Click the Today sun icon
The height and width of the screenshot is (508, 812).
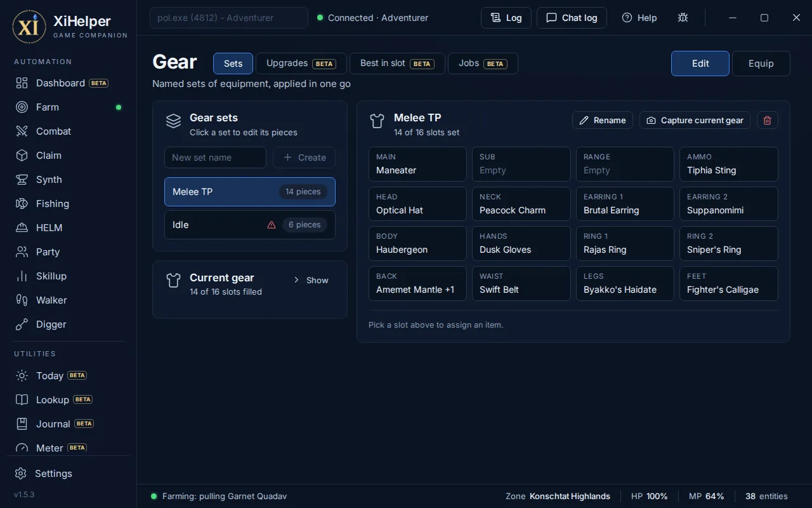(x=22, y=376)
